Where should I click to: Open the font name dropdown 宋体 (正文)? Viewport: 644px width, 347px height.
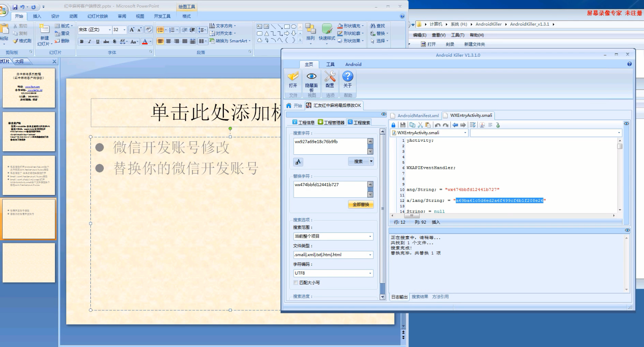click(110, 29)
